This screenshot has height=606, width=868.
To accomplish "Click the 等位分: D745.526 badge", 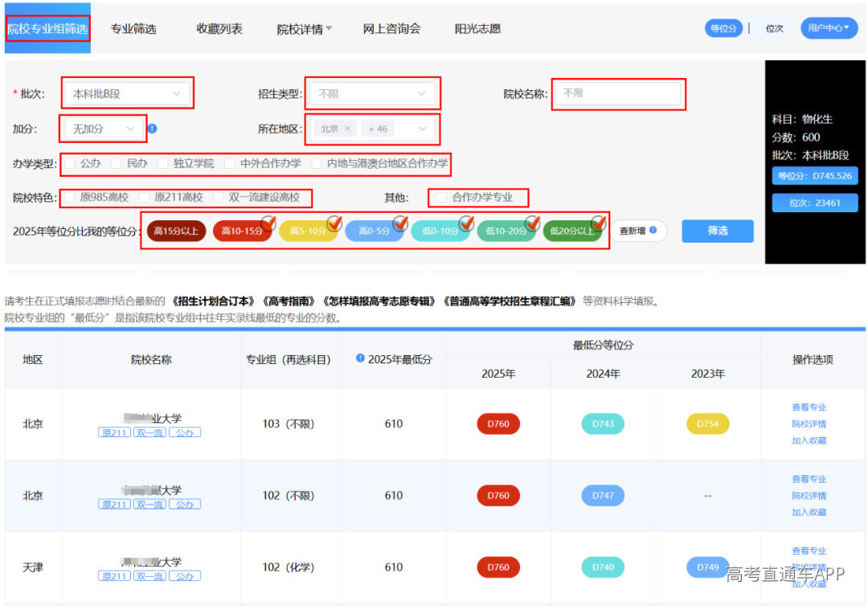I will (x=815, y=176).
